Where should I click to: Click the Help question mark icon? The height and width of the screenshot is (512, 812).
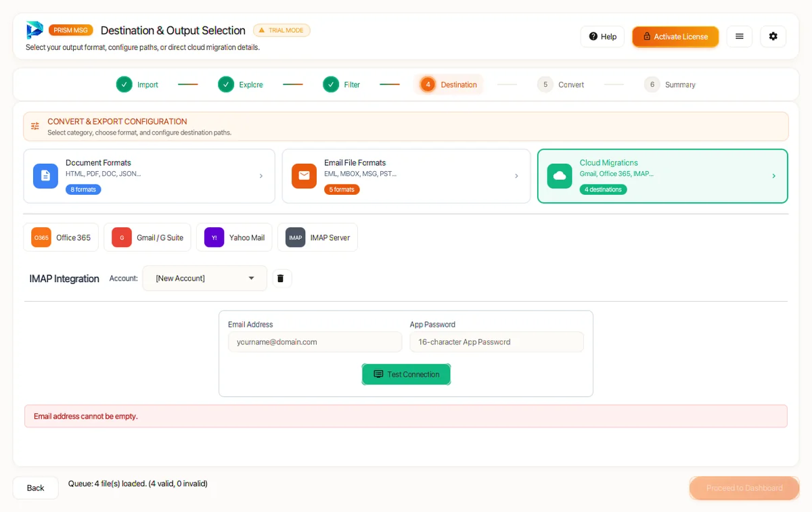point(593,37)
